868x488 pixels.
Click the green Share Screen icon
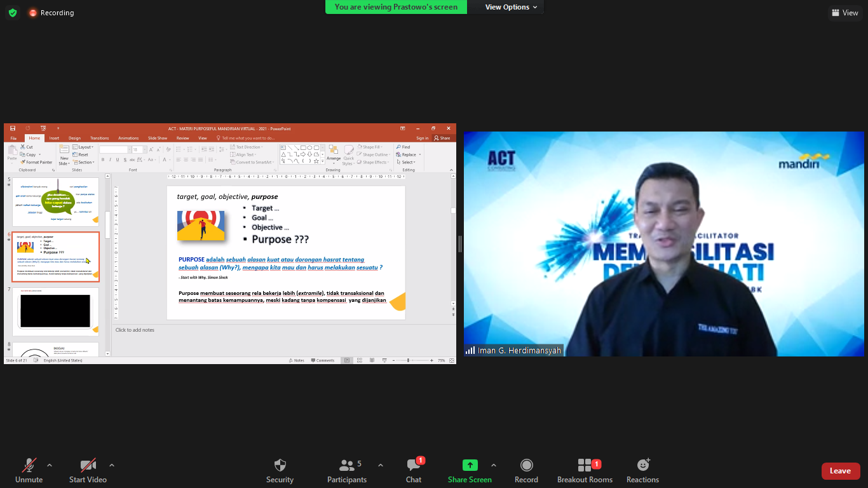pos(470,465)
